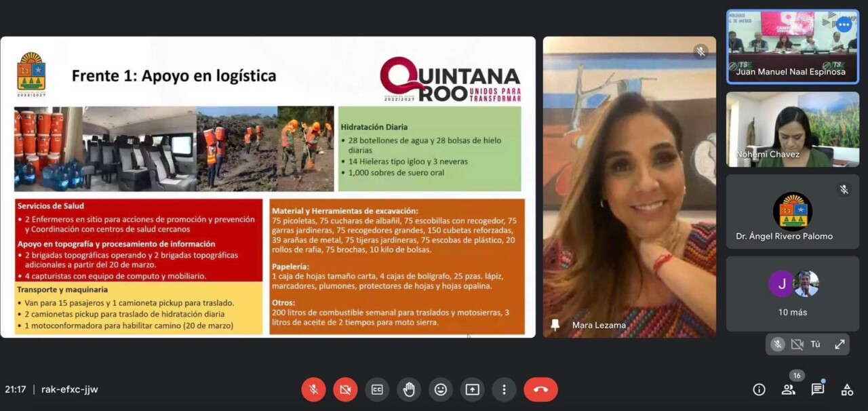
Task: Unmute the microphone in the call bar
Action: pyautogui.click(x=313, y=389)
